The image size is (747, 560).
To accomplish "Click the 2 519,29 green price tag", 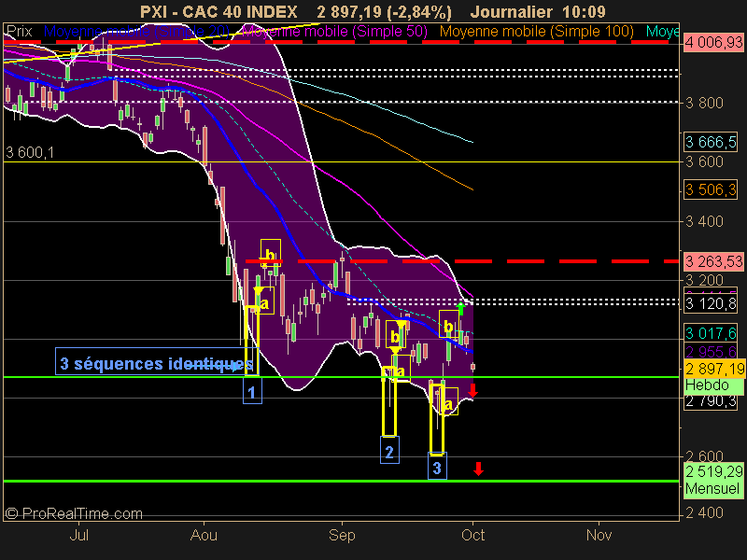I will pos(714,471).
